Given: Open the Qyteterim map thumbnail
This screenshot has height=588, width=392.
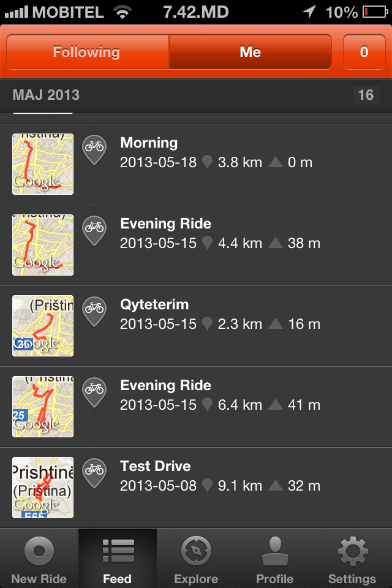Looking at the screenshot, I should (43, 326).
